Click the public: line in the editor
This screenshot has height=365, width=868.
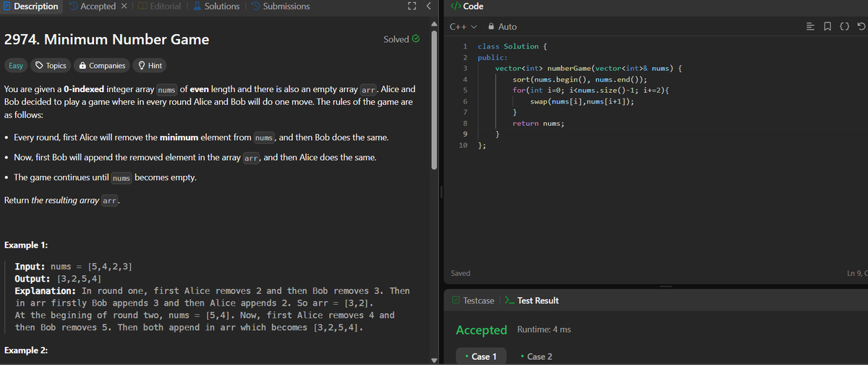pyautogui.click(x=493, y=57)
